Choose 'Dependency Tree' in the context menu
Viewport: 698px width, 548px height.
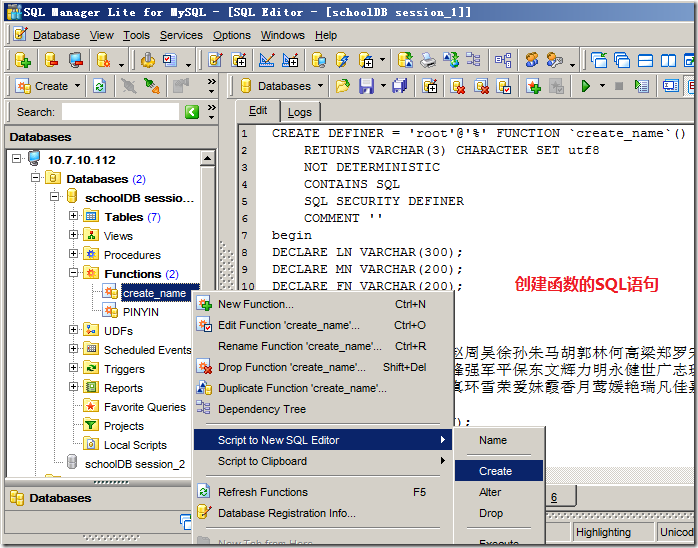[324, 409]
